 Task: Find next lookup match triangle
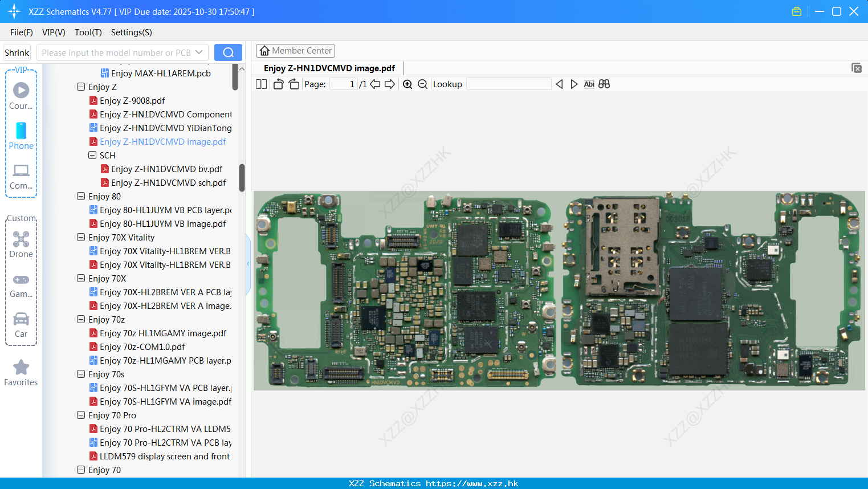tap(574, 84)
